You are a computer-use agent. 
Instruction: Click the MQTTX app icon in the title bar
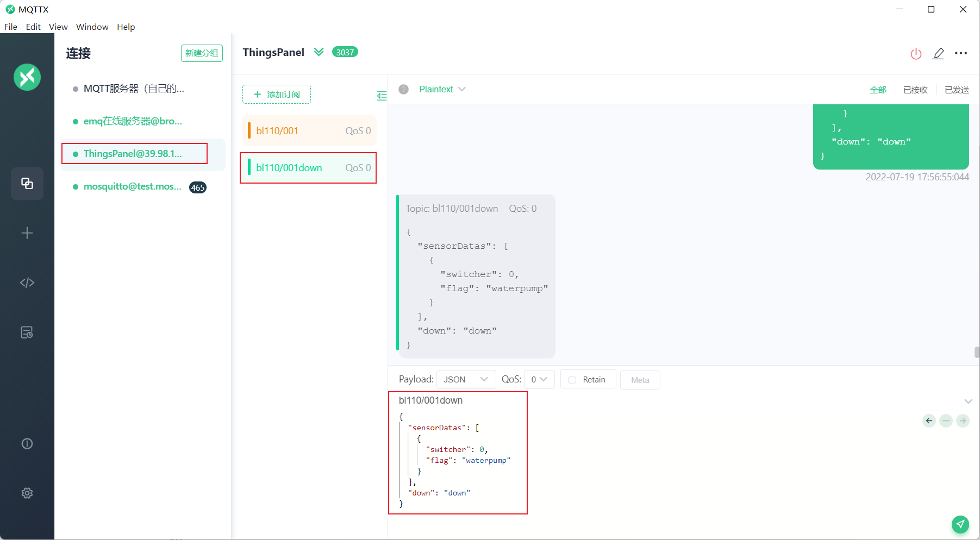[x=10, y=9]
